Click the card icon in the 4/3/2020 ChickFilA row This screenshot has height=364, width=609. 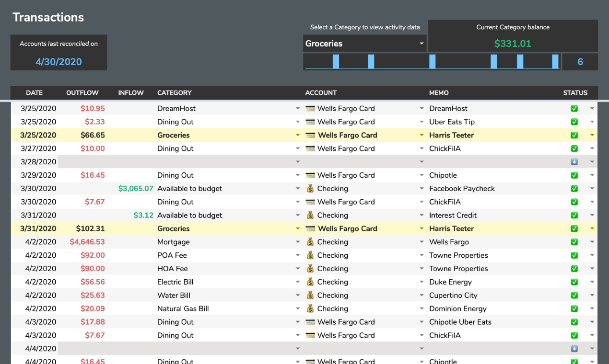[x=310, y=335]
